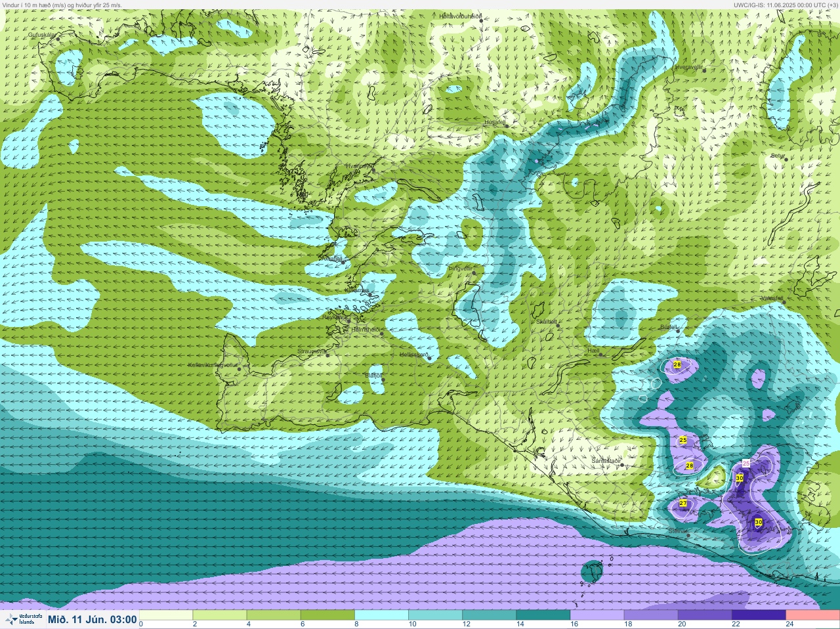
Task: Click the forecast time 'Mið. 11 Jún. 03:00'
Action: click(93, 619)
